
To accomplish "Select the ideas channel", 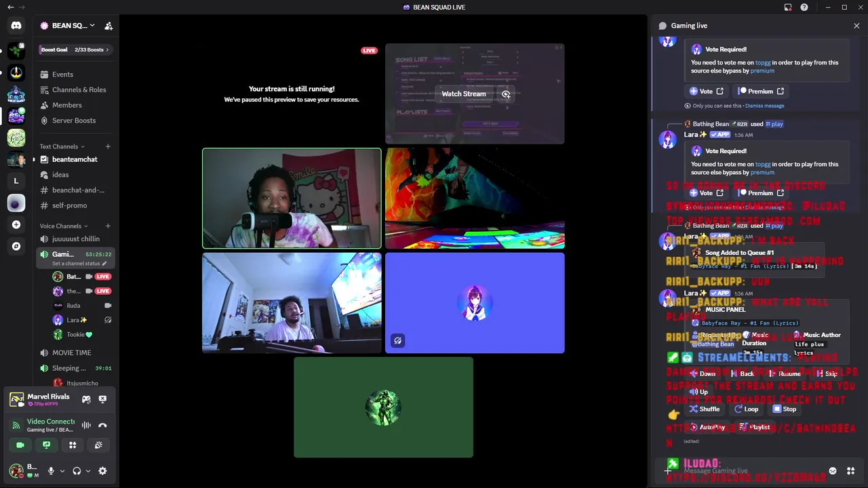I will pos(75,175).
